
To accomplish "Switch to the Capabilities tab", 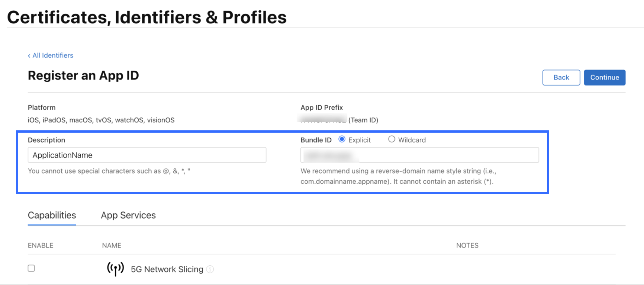I will coord(52,215).
